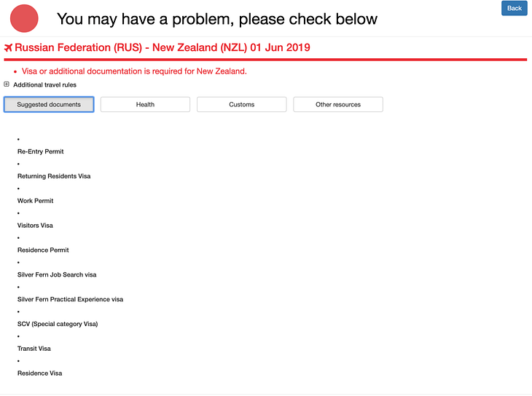Image resolution: width=532 pixels, height=396 pixels.
Task: Click Residence Visa at list bottom
Action: point(39,373)
